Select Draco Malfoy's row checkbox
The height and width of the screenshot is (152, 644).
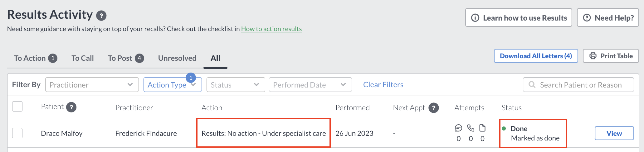click(x=17, y=133)
